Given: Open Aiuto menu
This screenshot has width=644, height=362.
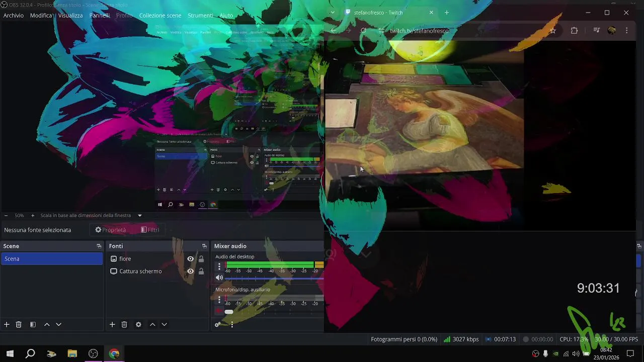Looking at the screenshot, I should pyautogui.click(x=226, y=16).
